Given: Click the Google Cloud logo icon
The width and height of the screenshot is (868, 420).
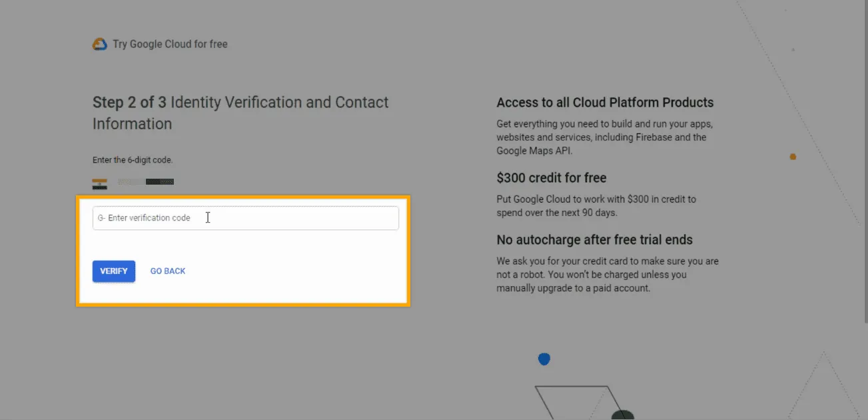Looking at the screenshot, I should coord(99,45).
